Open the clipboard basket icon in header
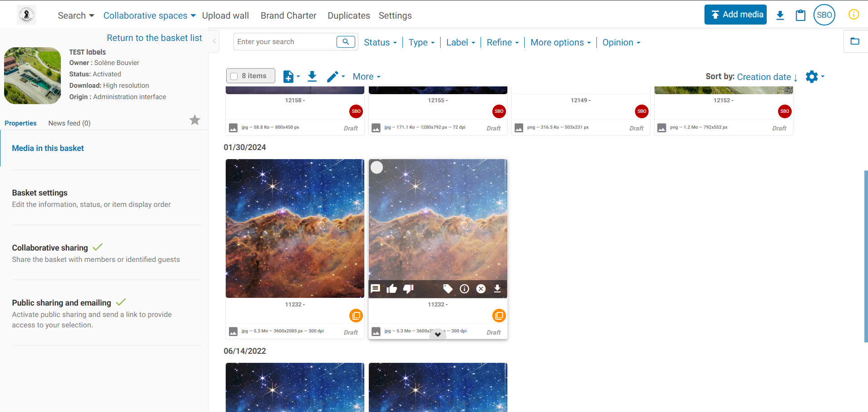This screenshot has width=868, height=412. click(x=800, y=15)
